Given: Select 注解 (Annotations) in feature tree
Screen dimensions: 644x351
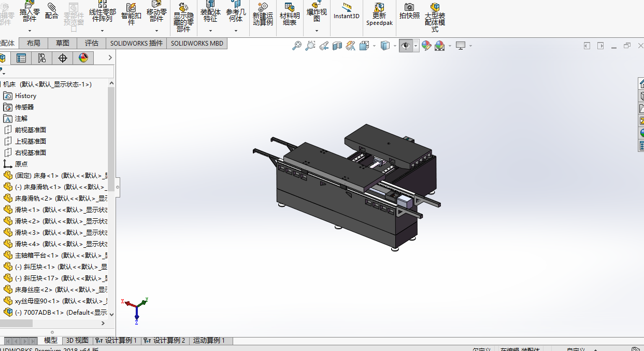Looking at the screenshot, I should pyautogui.click(x=21, y=119).
